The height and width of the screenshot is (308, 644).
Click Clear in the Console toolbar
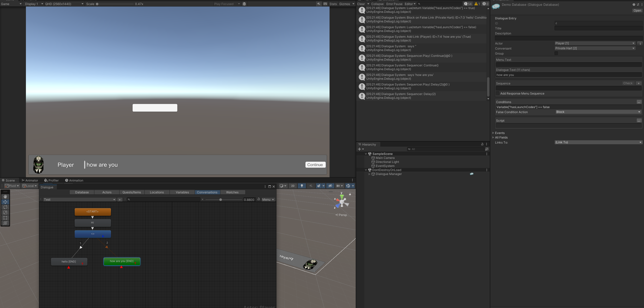[x=361, y=4]
